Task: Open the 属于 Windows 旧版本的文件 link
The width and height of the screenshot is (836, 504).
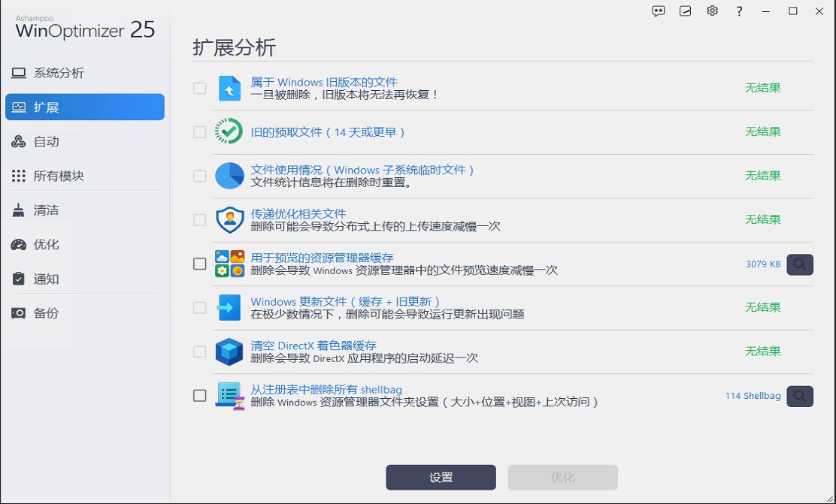Action: point(324,82)
